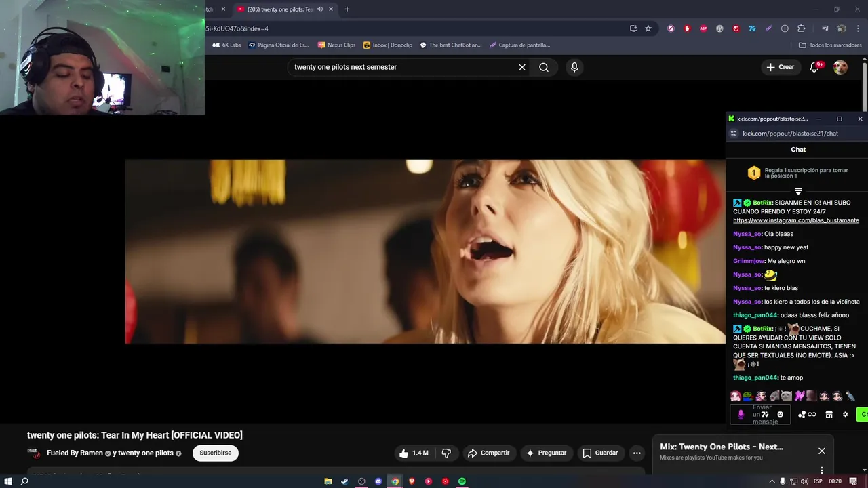Open Chrome extensions puzzle menu
Viewport: 868px width, 488px height.
click(801, 28)
